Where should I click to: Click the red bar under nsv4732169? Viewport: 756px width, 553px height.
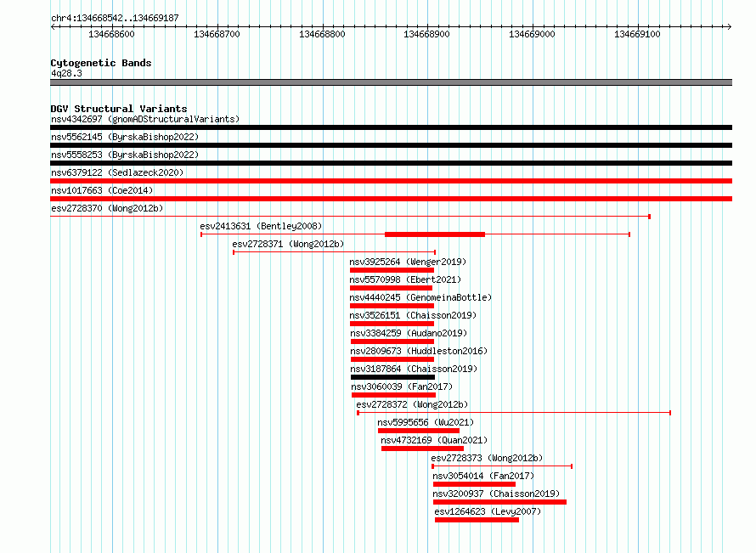click(x=422, y=449)
